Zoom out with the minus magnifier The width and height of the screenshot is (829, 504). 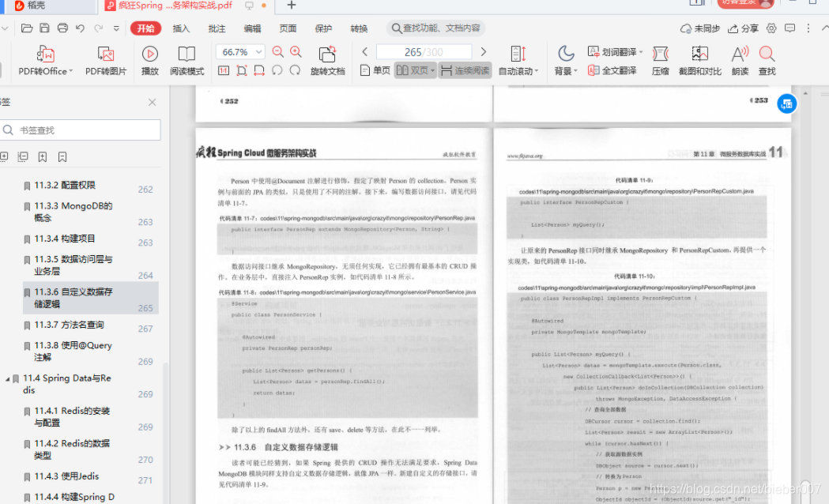(277, 52)
